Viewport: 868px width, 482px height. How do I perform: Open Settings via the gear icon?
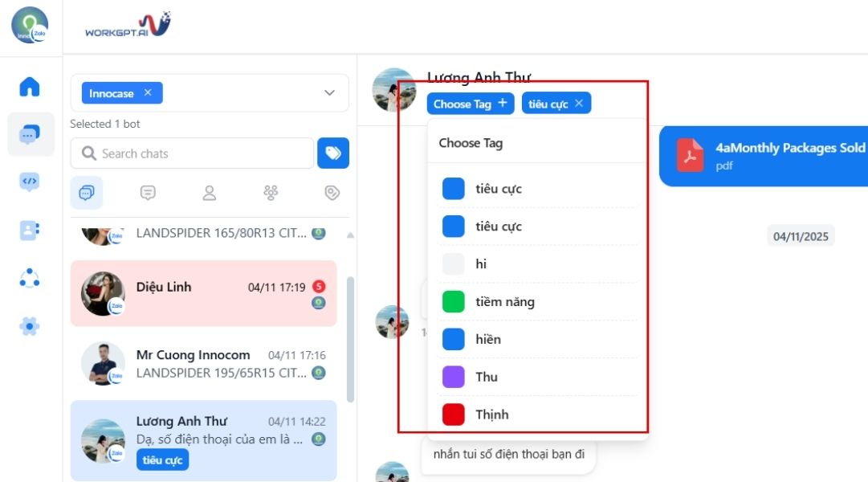click(30, 327)
